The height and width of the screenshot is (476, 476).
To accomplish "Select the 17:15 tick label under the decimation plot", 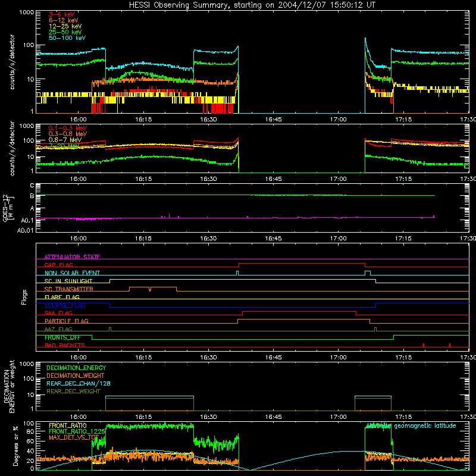I will pos(403,417).
